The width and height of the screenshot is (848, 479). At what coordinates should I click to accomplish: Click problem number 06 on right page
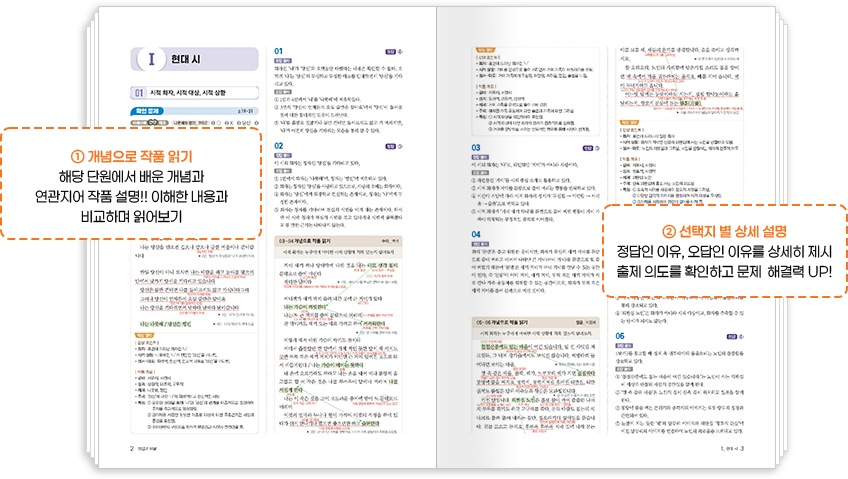[620, 336]
